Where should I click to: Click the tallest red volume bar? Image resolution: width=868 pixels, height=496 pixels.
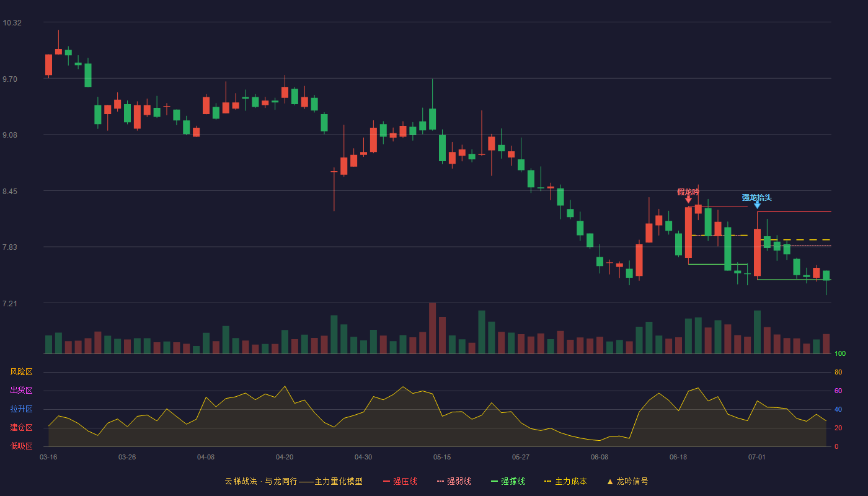click(x=432, y=328)
